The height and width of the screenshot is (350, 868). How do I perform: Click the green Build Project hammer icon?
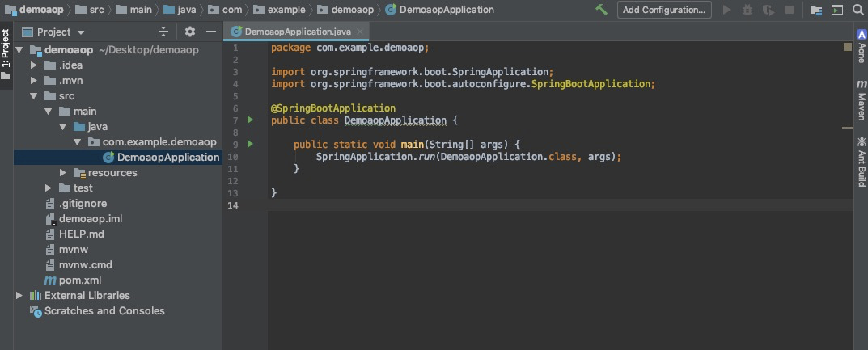click(x=601, y=10)
